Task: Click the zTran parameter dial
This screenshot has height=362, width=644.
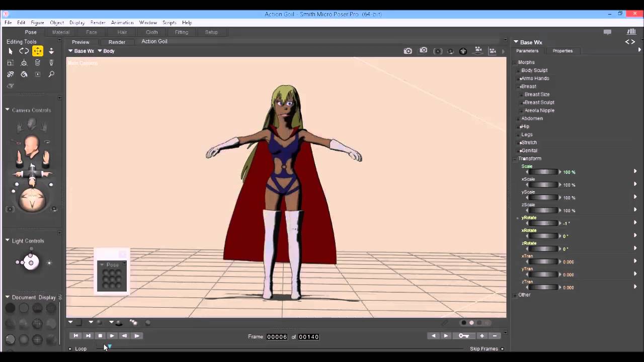Action: pyautogui.click(x=543, y=288)
